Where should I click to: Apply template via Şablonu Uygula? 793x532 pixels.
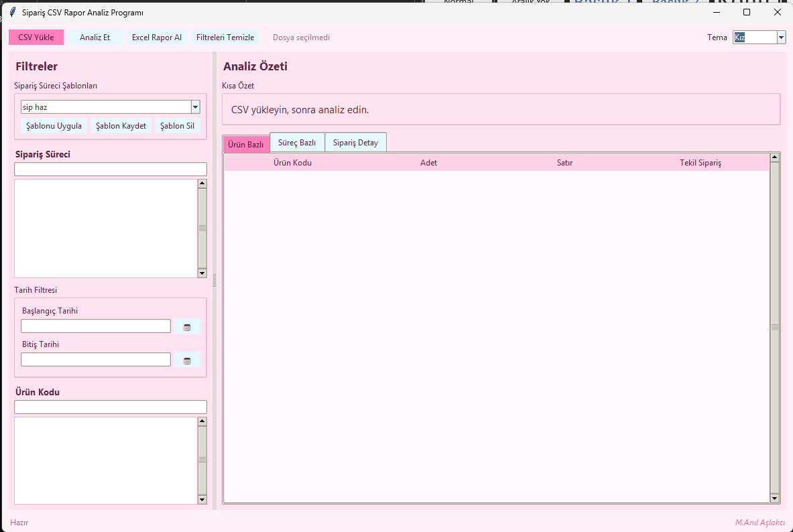(x=54, y=126)
